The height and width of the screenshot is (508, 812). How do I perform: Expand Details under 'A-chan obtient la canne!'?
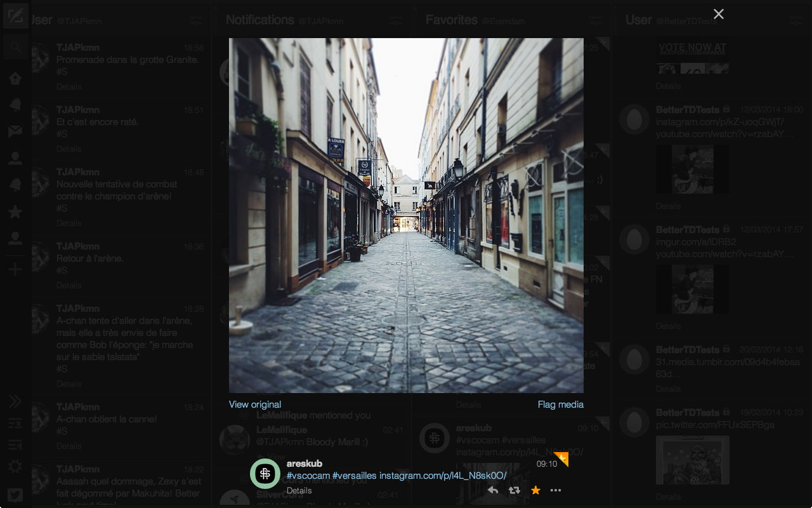pyautogui.click(x=69, y=446)
